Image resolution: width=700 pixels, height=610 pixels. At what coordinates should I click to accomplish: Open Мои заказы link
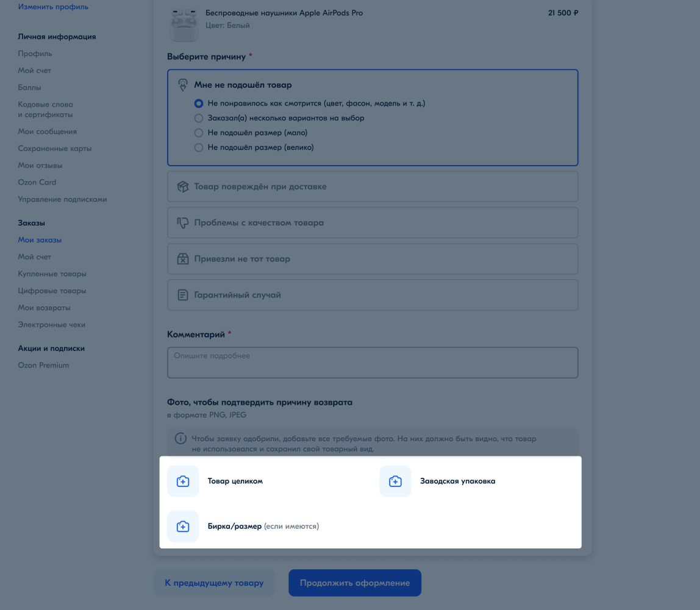[x=40, y=240]
